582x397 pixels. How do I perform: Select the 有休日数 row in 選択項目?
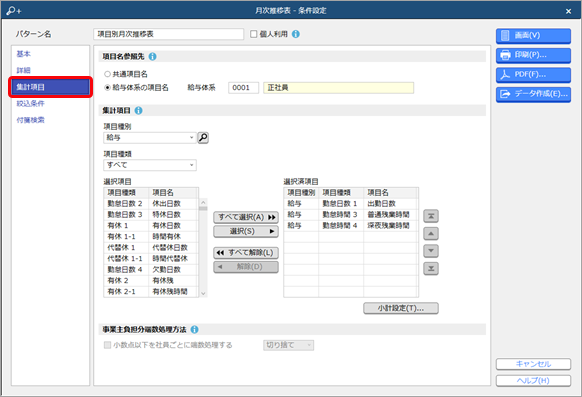coord(151,226)
